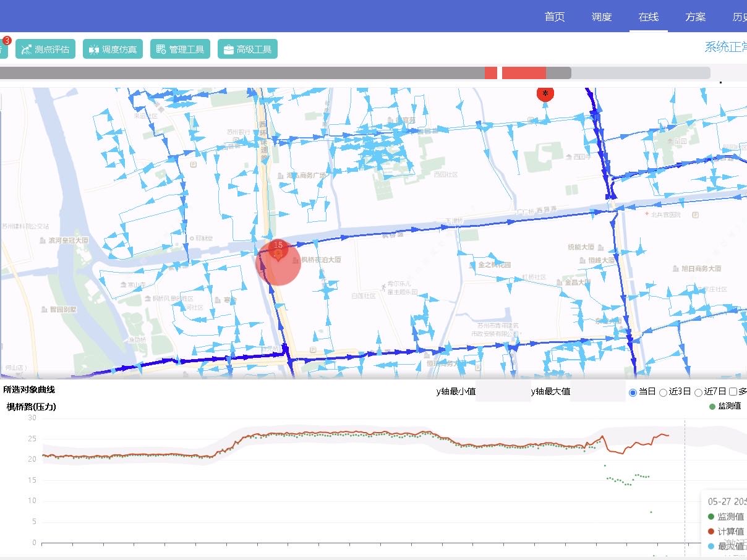Click the red asterisk marker on map
The width and height of the screenshot is (747, 560).
tap(545, 93)
